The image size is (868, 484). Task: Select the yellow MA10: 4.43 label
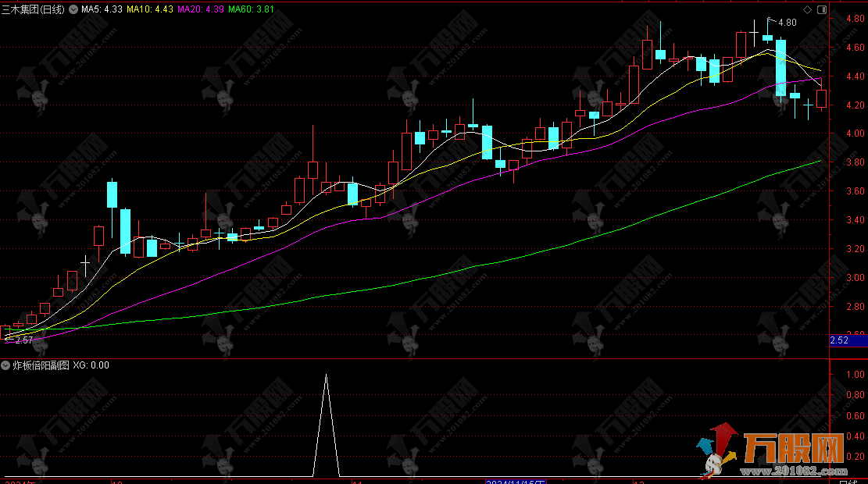(149, 9)
